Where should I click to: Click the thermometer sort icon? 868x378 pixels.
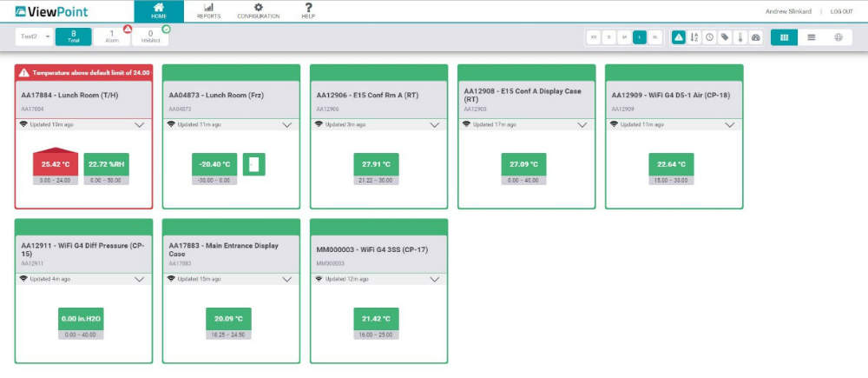740,37
